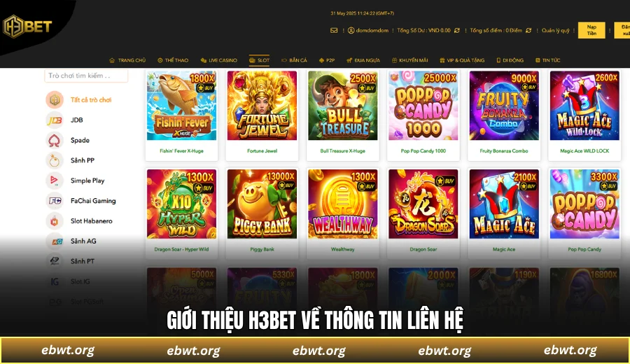Click the Trò chơi tìm kiếm field
Image resolution: width=630 pixels, height=364 pixels.
tap(86, 76)
